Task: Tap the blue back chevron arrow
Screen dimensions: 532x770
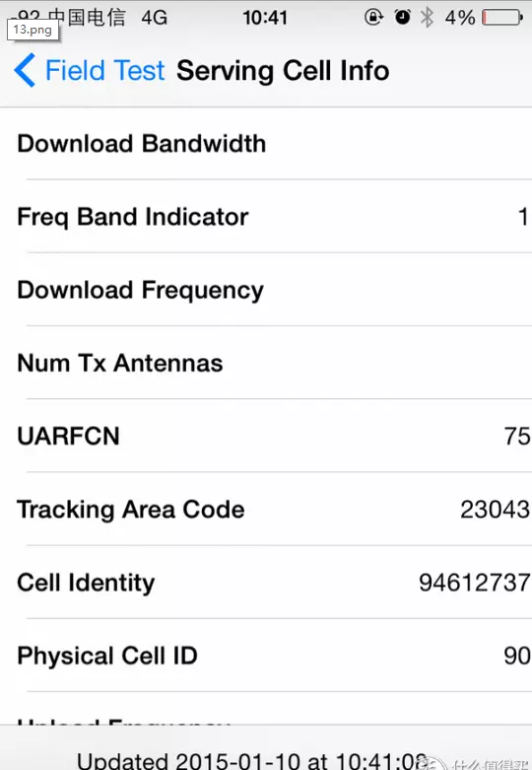Action: [x=25, y=70]
